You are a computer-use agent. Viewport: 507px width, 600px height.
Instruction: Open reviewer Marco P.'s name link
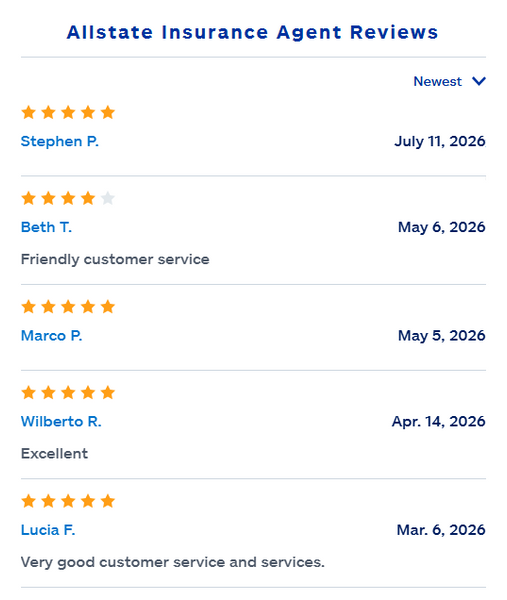click(x=51, y=336)
